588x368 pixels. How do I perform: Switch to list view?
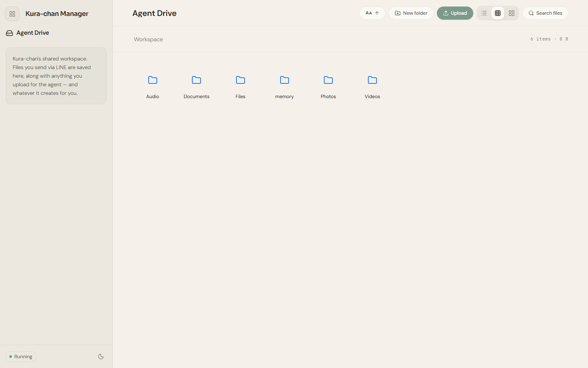tap(484, 13)
